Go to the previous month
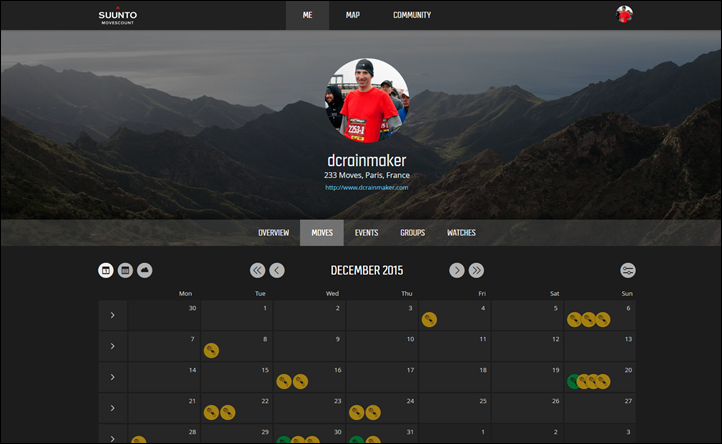This screenshot has height=444, width=722. (x=277, y=270)
